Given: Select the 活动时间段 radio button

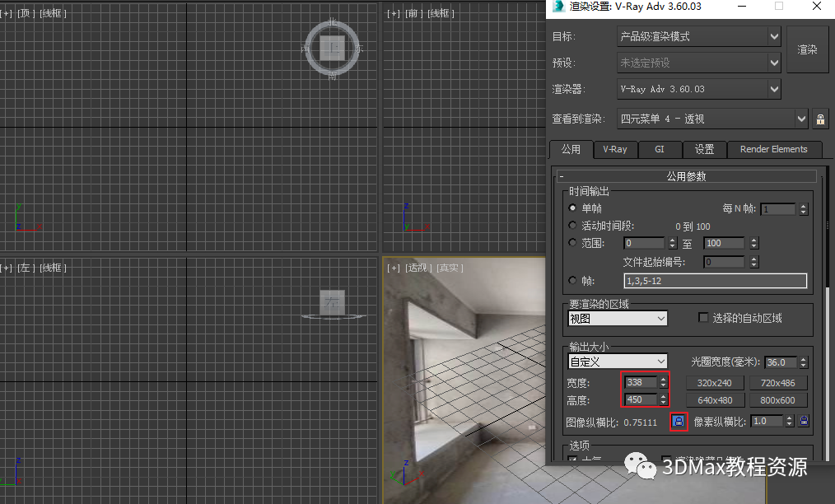Looking at the screenshot, I should tap(572, 226).
